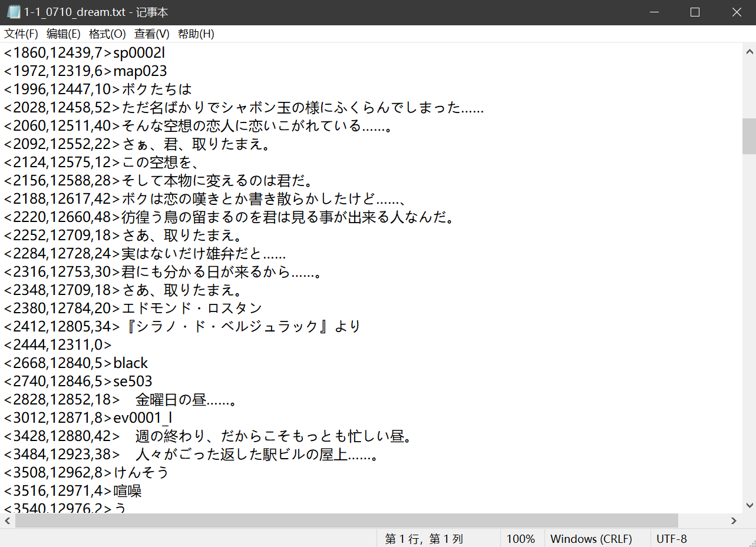Maximize the Notepad window
This screenshot has height=547, width=756.
695,12
